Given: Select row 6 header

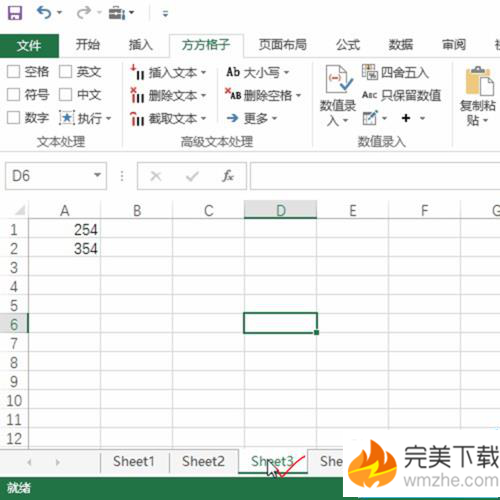Looking at the screenshot, I should [x=14, y=324].
